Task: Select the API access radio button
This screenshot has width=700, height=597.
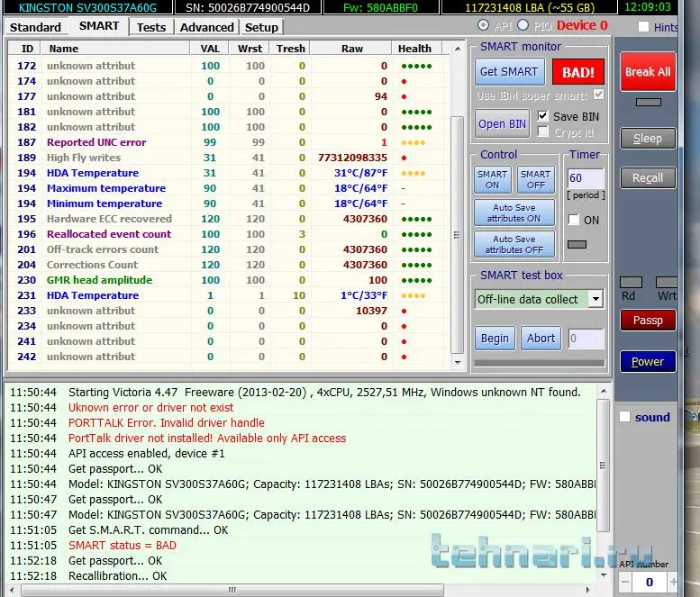Action: (483, 25)
